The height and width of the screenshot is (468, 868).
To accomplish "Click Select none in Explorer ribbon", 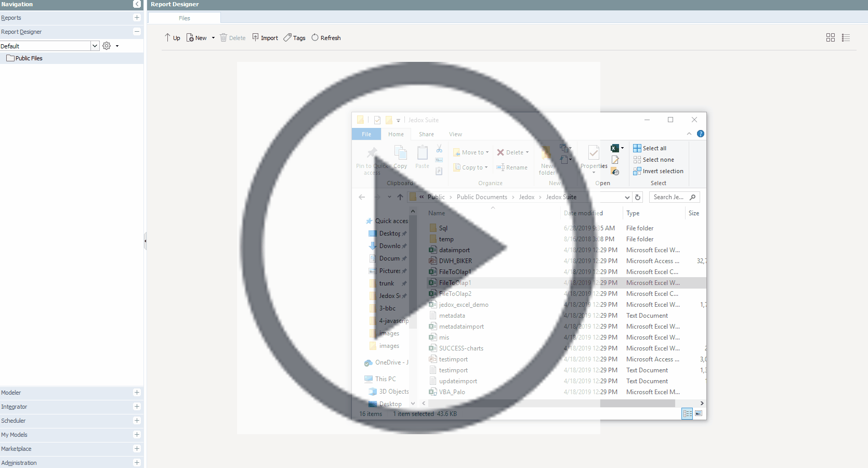I will pos(653,160).
